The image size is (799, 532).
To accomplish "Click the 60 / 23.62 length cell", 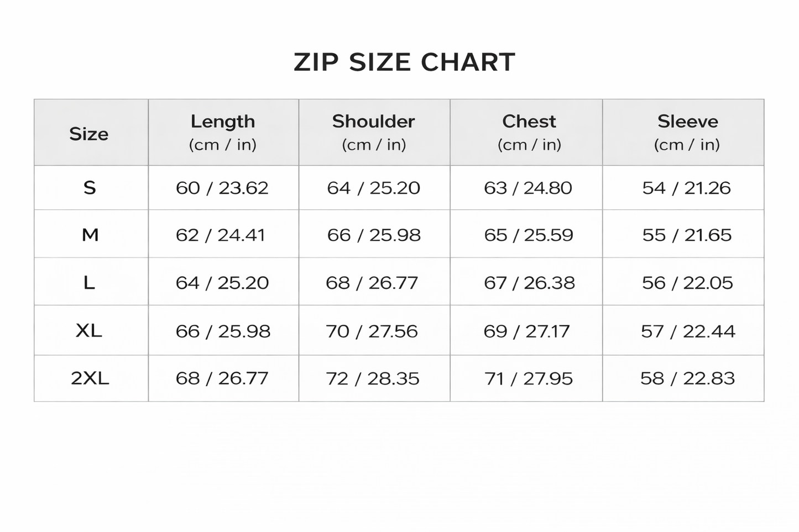I will point(222,188).
